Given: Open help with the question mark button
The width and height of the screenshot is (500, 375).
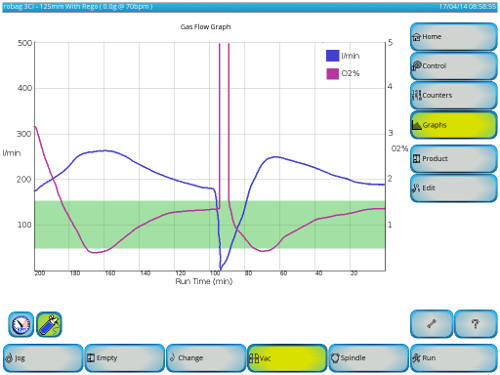Looking at the screenshot, I should pyautogui.click(x=476, y=324).
